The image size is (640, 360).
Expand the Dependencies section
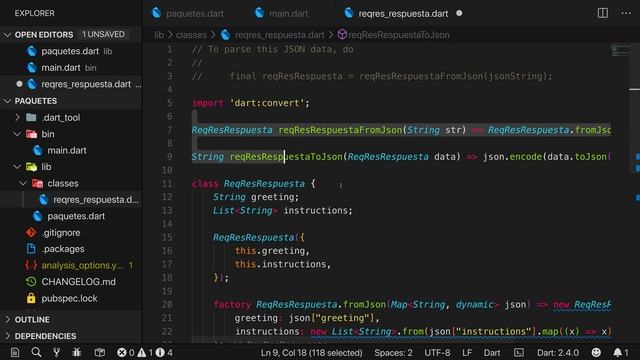(7, 336)
